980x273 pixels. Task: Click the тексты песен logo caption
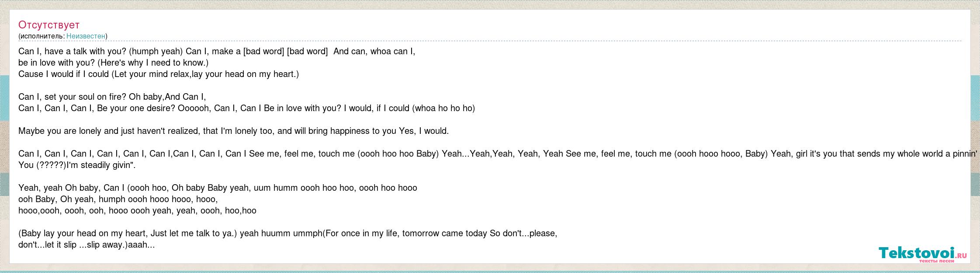point(936,261)
